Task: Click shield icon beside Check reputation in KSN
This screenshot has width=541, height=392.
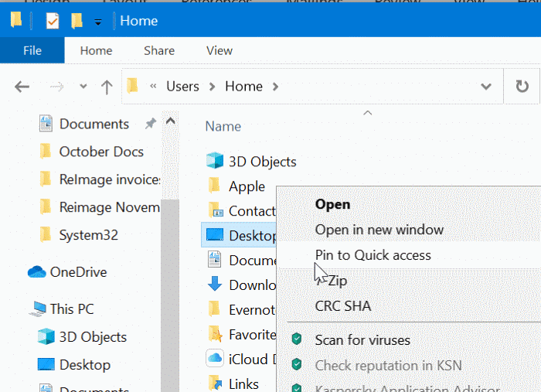Action: pyautogui.click(x=297, y=364)
